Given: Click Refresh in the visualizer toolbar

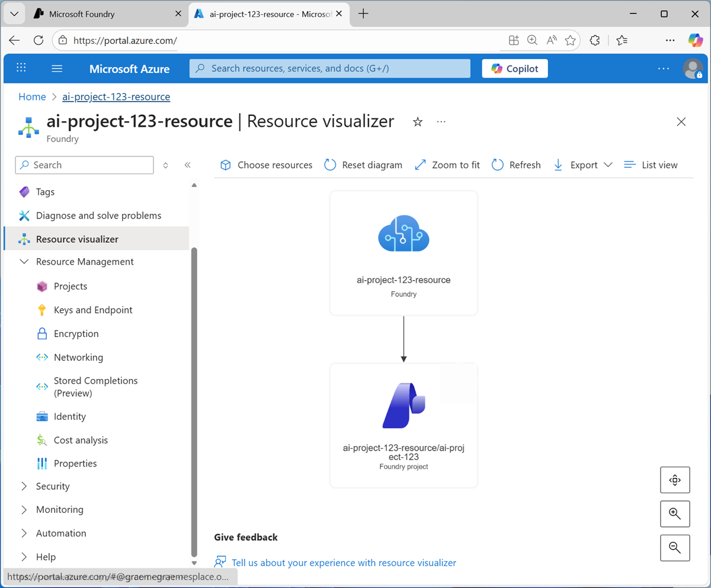Looking at the screenshot, I should point(516,165).
